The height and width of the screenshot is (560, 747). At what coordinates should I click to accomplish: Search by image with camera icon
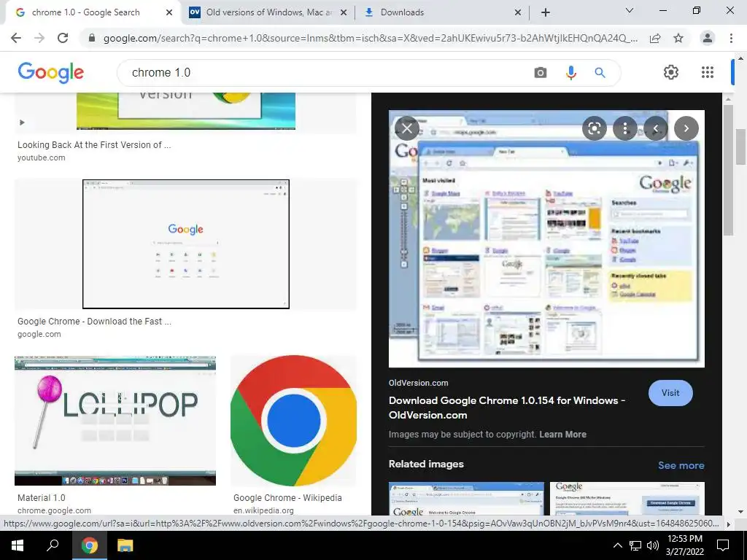pos(541,72)
